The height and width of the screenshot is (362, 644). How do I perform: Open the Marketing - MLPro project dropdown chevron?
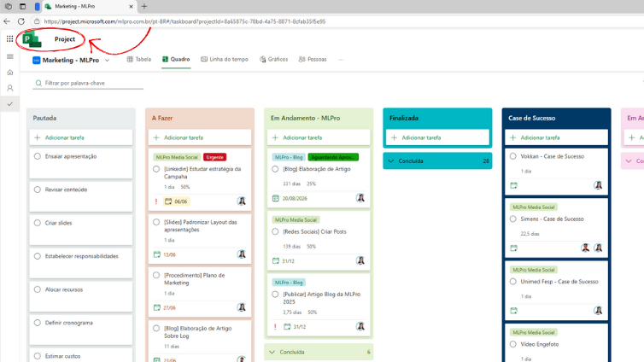(x=108, y=61)
